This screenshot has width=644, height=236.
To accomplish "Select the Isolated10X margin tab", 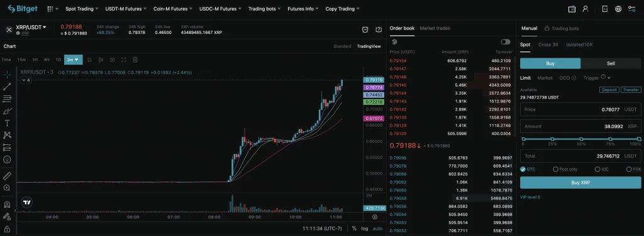I will 579,44.
